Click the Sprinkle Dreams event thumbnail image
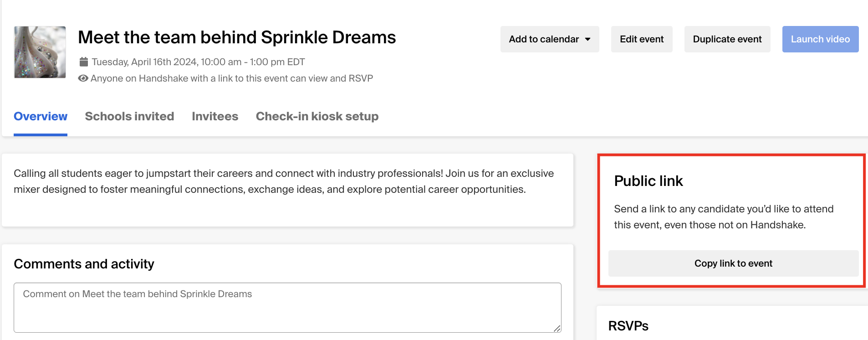The image size is (868, 340). coord(40,52)
